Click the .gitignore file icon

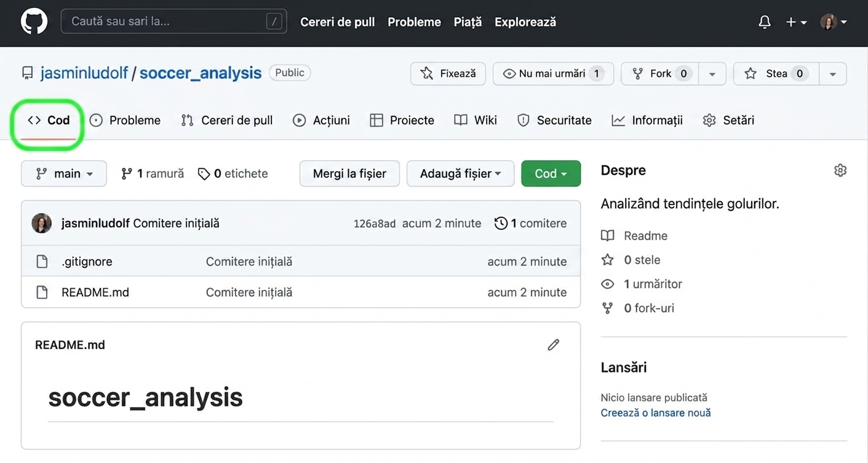[42, 262]
